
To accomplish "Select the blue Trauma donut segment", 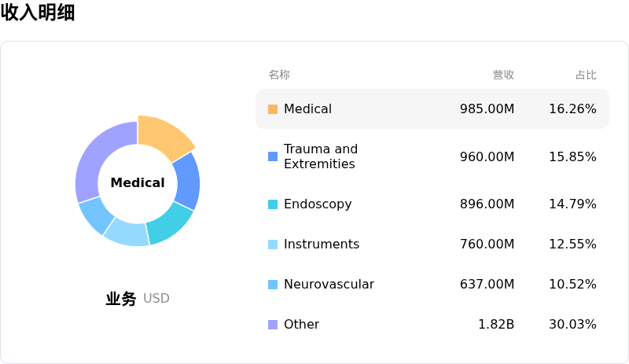I will [x=186, y=181].
